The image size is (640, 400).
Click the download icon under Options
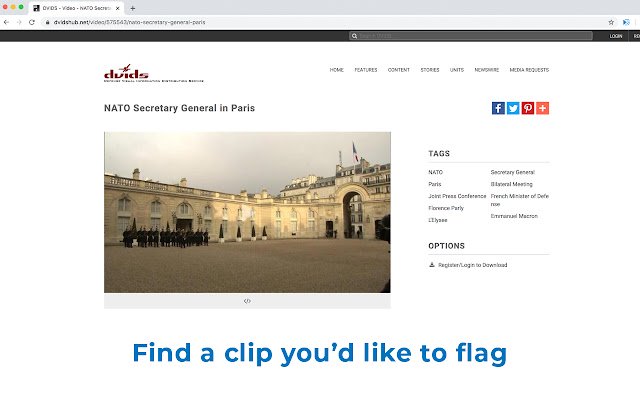tap(432, 265)
